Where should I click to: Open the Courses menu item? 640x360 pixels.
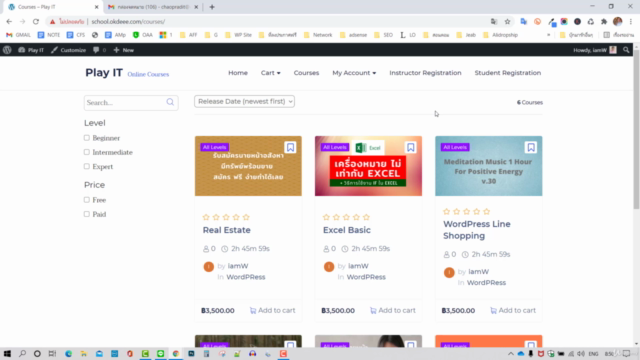pos(306,73)
